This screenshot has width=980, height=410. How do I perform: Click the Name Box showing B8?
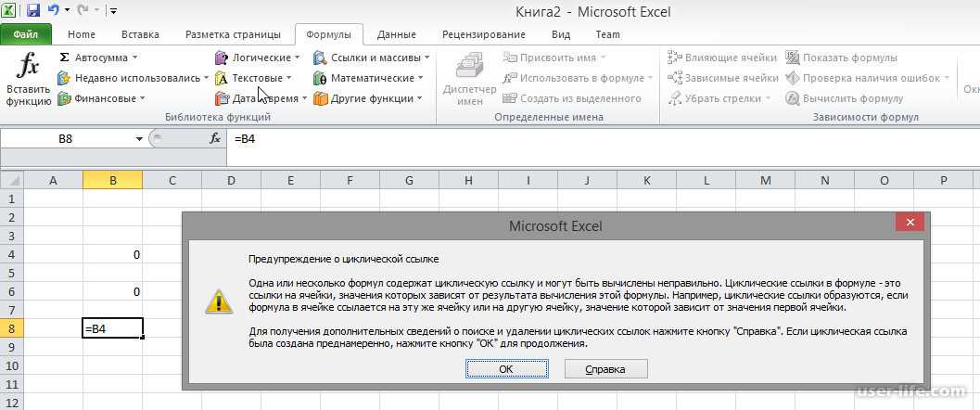[66, 139]
